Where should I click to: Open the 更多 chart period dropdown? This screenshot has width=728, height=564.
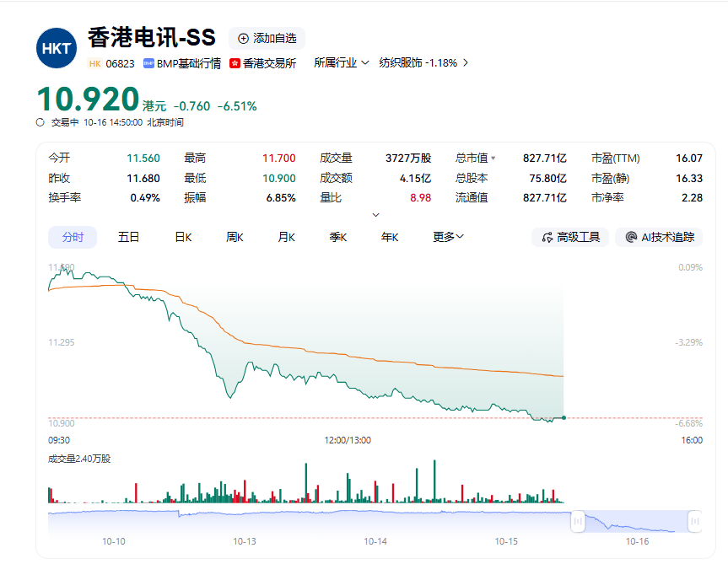[x=448, y=237]
